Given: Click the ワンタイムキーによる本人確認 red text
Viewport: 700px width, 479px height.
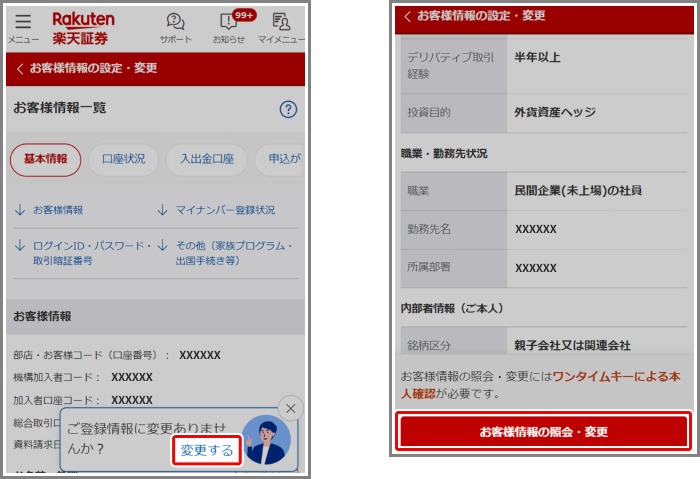Looking at the screenshot, I should coord(541,385).
